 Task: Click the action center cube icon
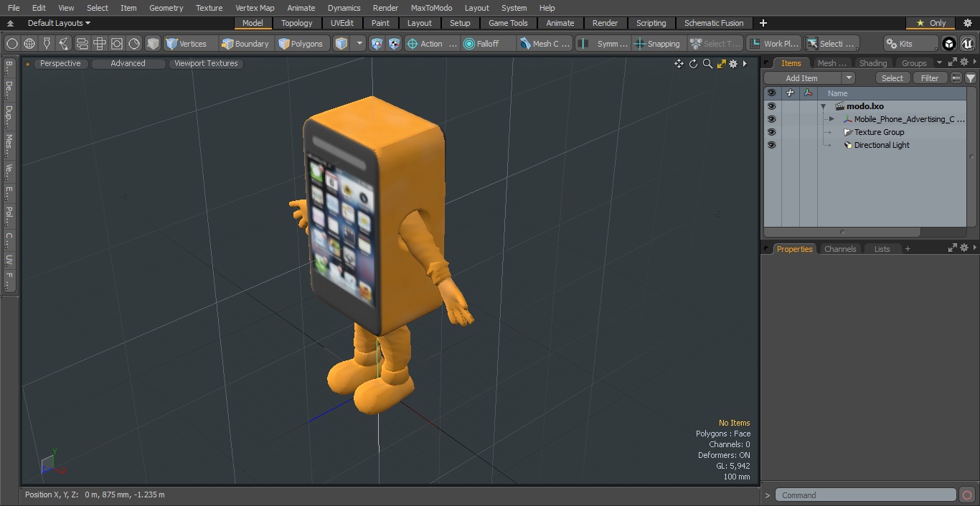[x=377, y=44]
